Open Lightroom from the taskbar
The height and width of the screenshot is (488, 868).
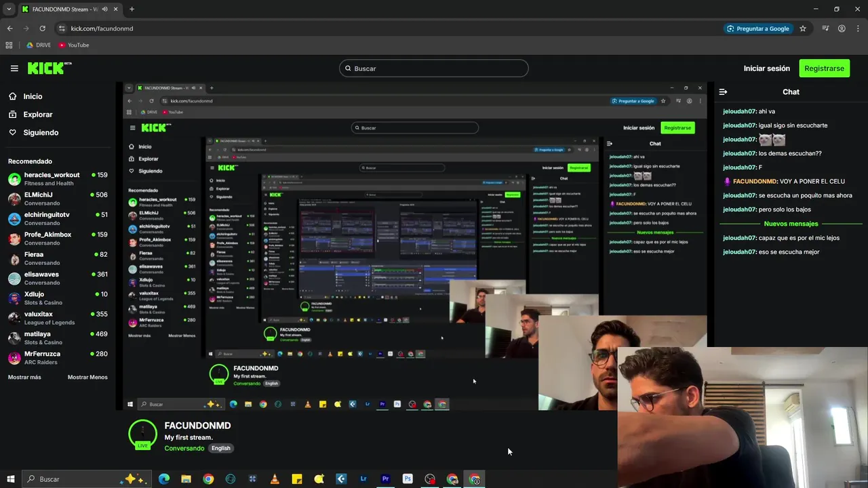pos(363,479)
